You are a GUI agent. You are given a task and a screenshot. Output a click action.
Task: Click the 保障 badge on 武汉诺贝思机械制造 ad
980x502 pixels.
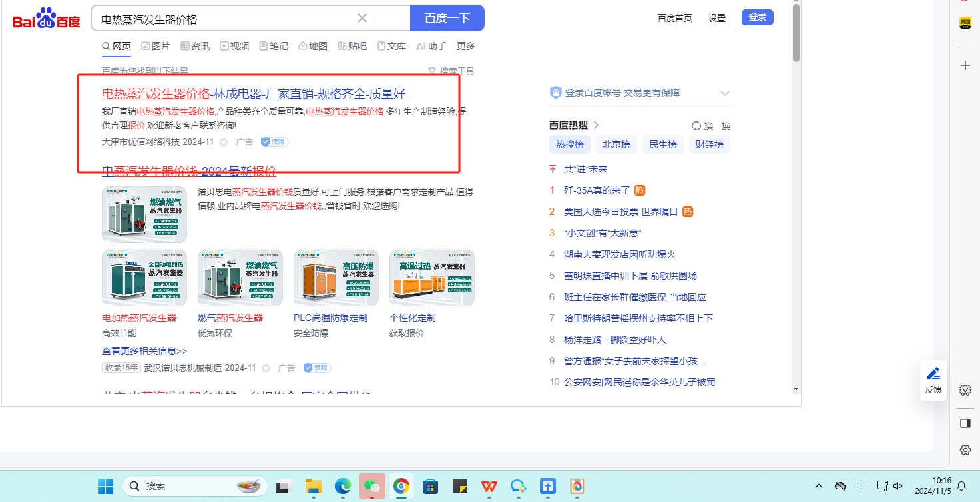click(x=317, y=368)
